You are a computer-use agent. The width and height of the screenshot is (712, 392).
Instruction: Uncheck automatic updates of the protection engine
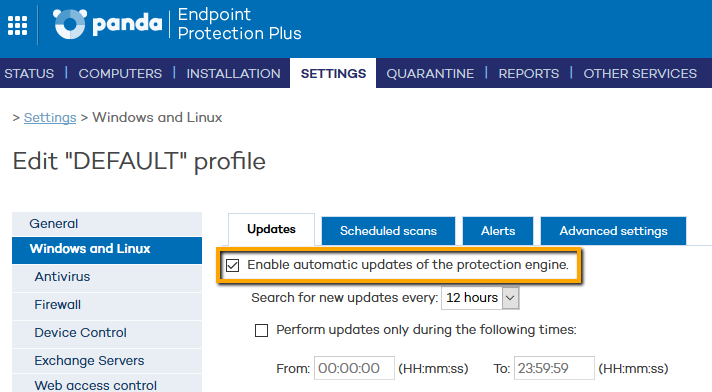[232, 265]
